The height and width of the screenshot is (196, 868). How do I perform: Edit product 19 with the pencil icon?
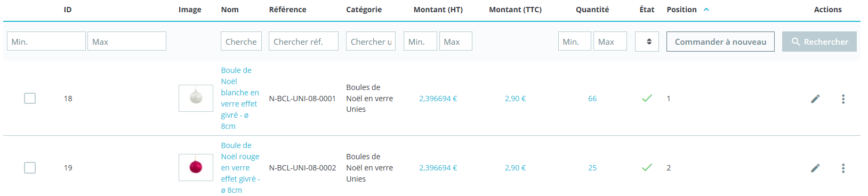[x=815, y=168]
